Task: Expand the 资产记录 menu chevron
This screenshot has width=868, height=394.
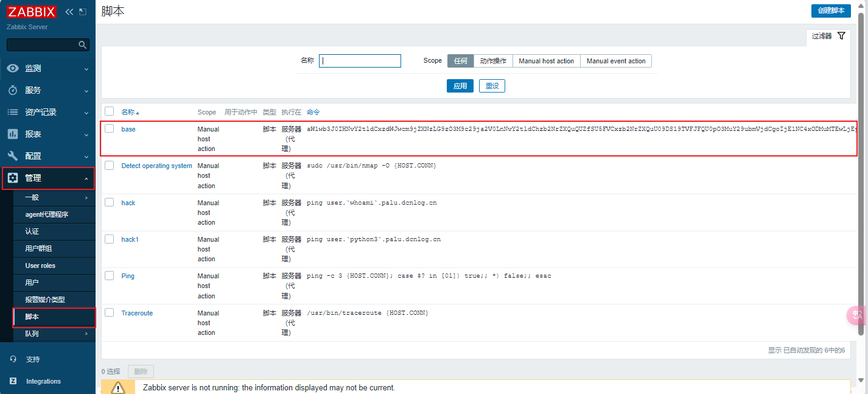Action: [x=86, y=113]
